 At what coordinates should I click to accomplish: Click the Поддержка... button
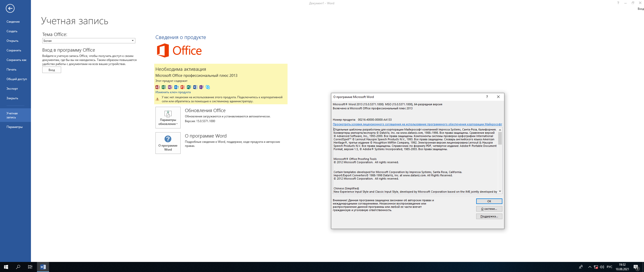pos(489,216)
